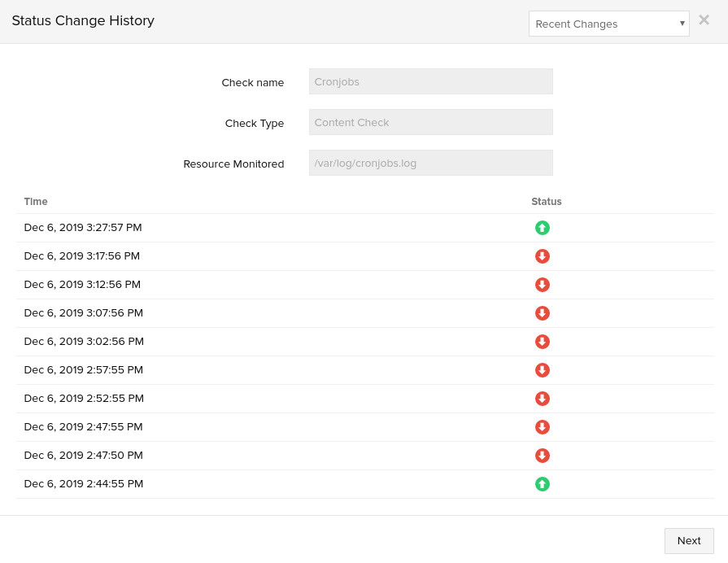Click the down-status icon for the 3:02:56 PM entry
This screenshot has width=728, height=563.
point(542,342)
